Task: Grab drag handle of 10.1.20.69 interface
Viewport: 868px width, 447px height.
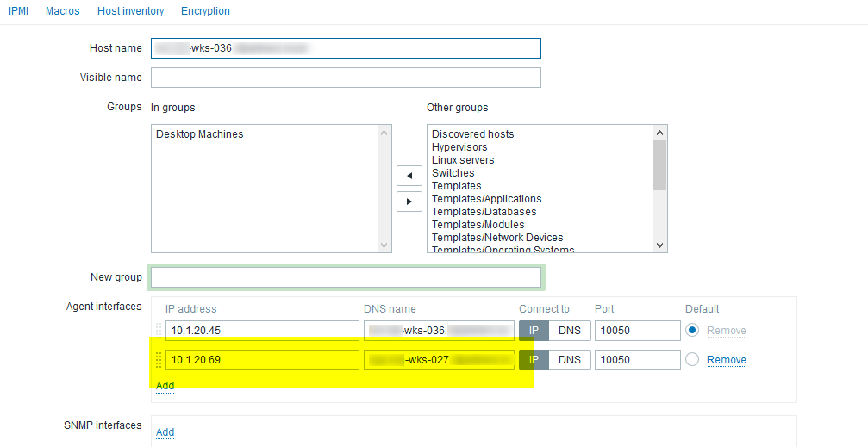Action: pos(159,360)
